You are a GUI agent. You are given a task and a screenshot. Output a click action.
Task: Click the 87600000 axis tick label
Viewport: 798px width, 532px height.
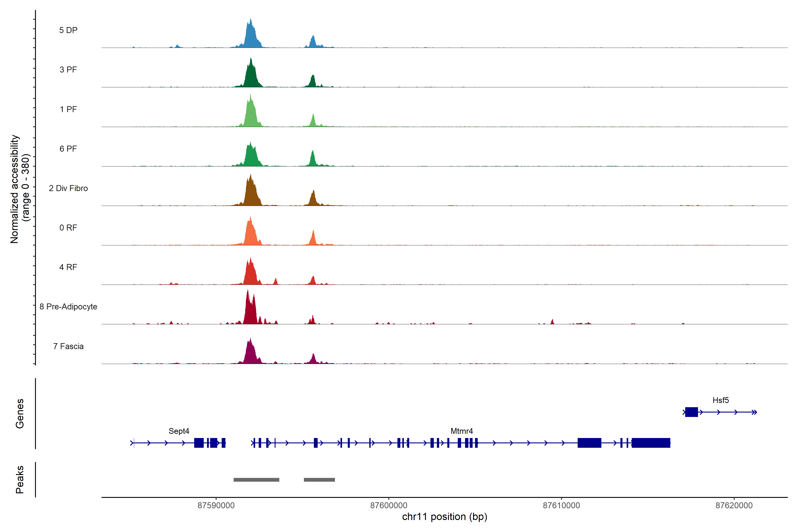coord(389,506)
